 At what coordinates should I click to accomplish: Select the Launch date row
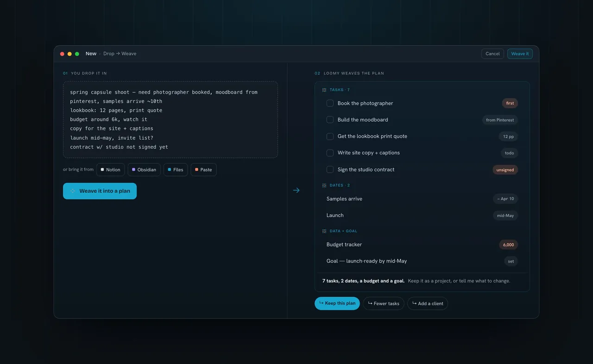(422, 215)
